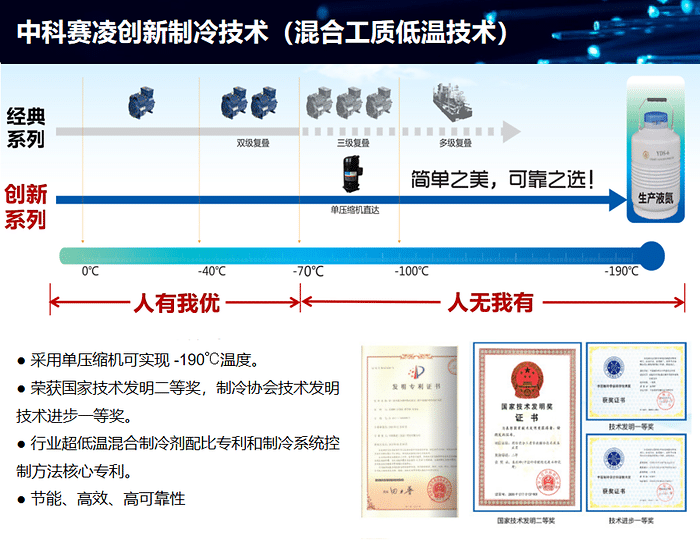Screen dimensions: 700x543
Task: Select the 双级复叠 label
Action: pos(253,143)
